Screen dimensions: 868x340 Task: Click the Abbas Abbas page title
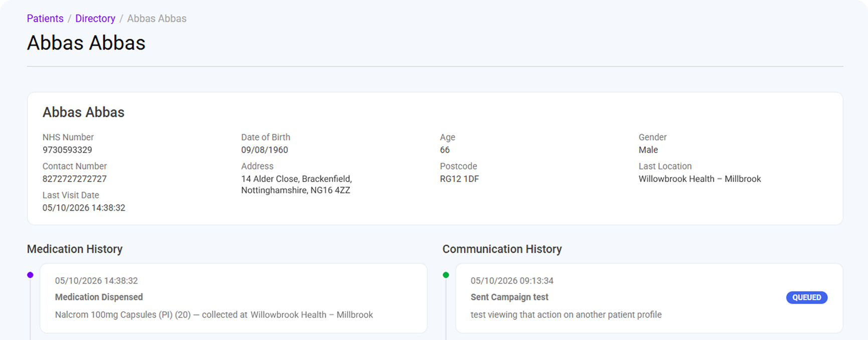coord(86,43)
